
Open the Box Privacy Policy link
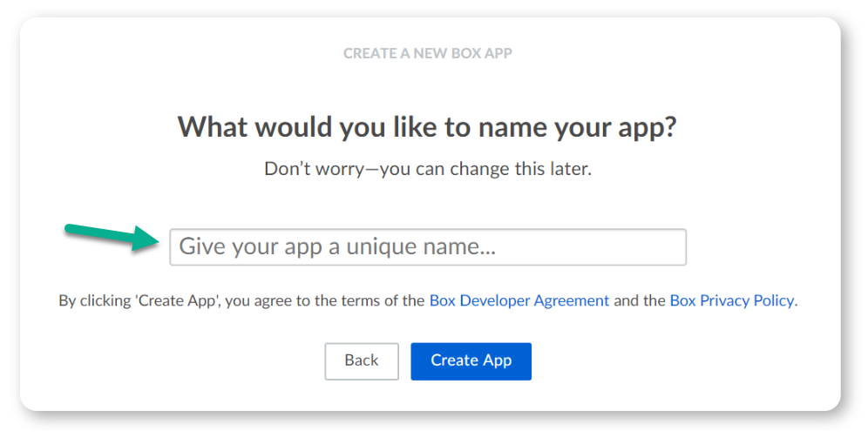[x=732, y=300]
